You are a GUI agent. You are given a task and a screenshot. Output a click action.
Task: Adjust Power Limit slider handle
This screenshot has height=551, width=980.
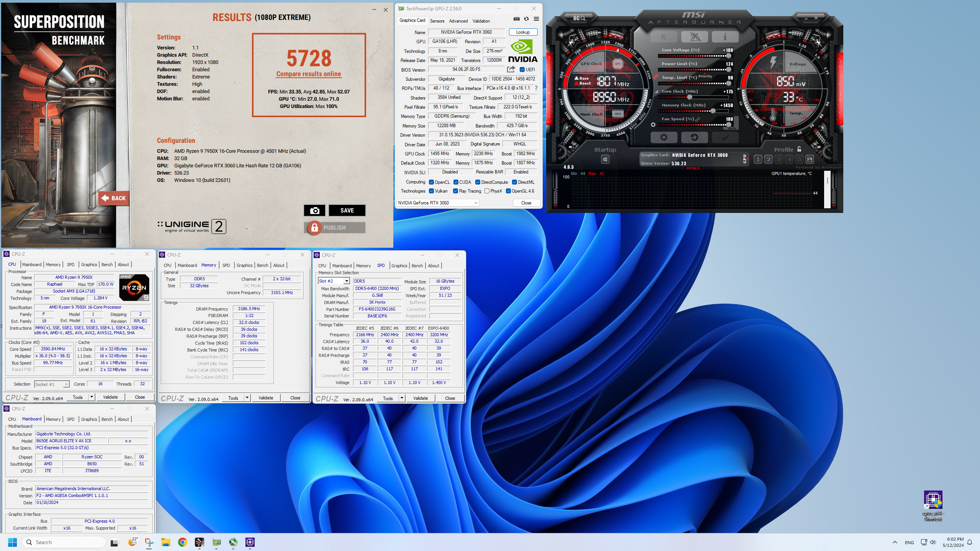tap(728, 70)
